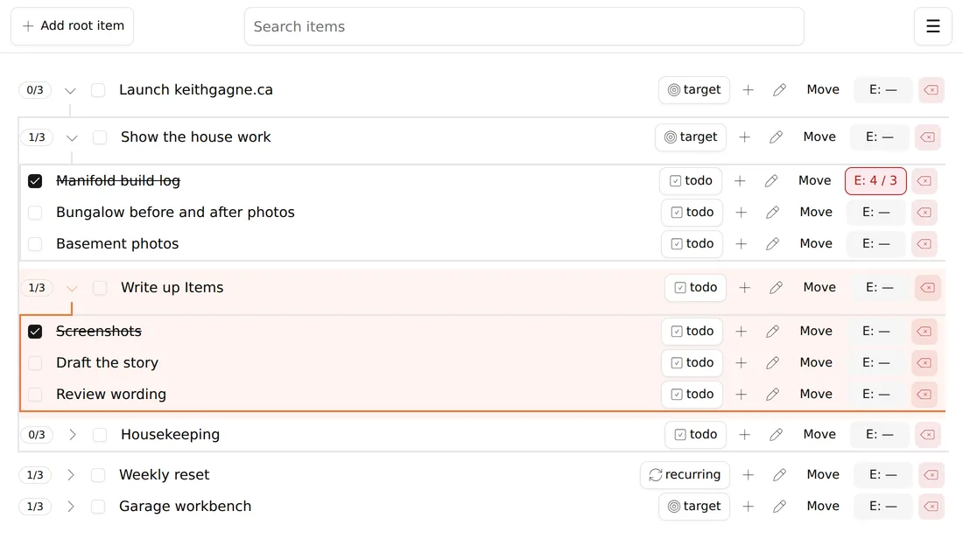Set estimate for Draft the story

tap(875, 363)
